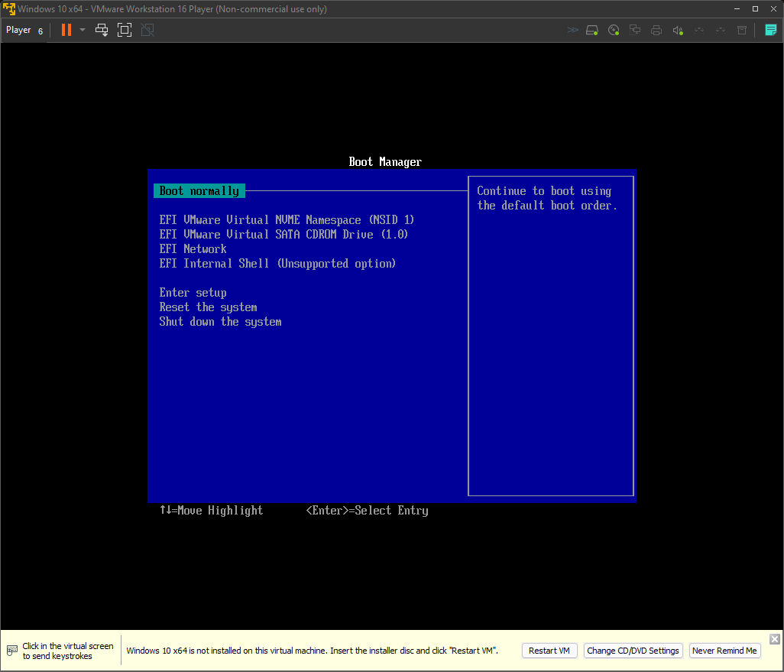Click the printer device icon
The height and width of the screenshot is (672, 784).
[x=656, y=31]
